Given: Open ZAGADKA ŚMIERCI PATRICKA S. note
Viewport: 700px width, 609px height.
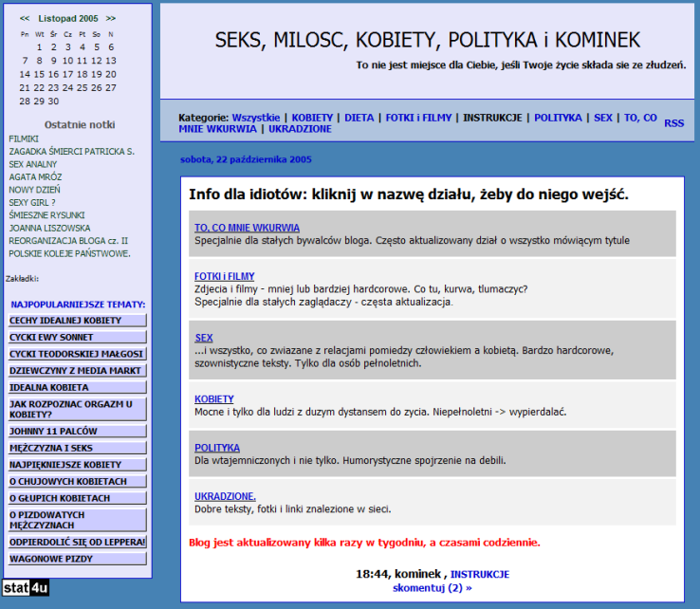Looking at the screenshot, I should point(71,152).
